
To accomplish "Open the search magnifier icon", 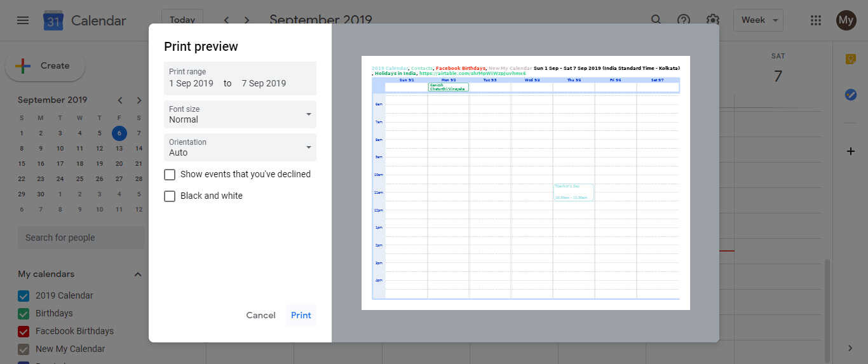I will pos(656,20).
